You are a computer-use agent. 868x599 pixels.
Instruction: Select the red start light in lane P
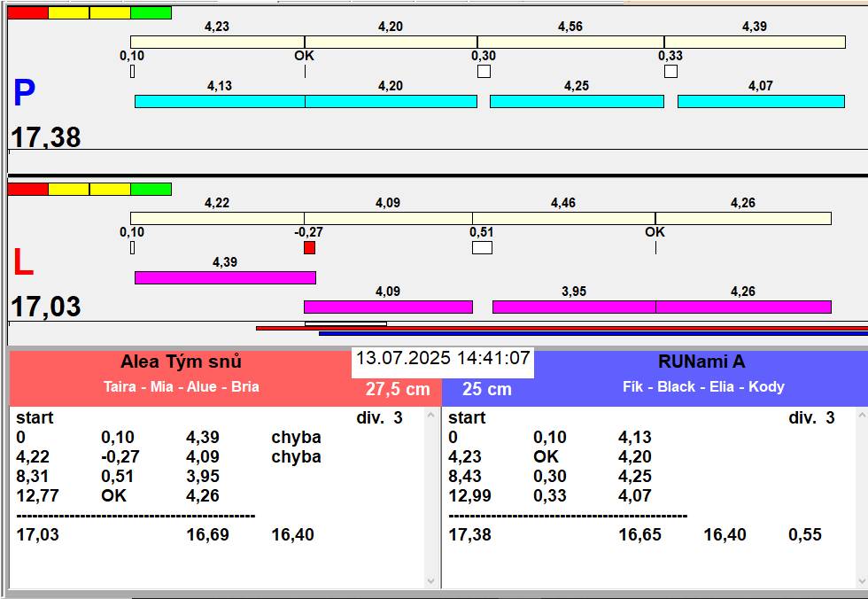27,12
